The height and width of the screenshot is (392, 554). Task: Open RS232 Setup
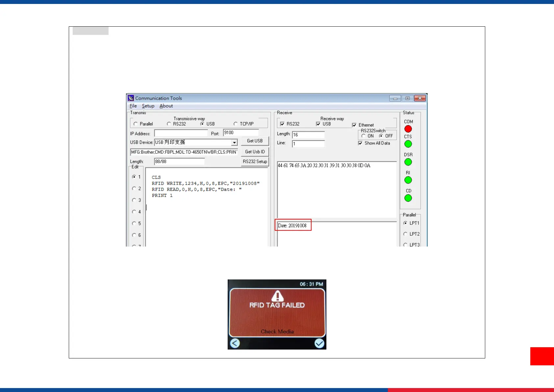coord(255,162)
